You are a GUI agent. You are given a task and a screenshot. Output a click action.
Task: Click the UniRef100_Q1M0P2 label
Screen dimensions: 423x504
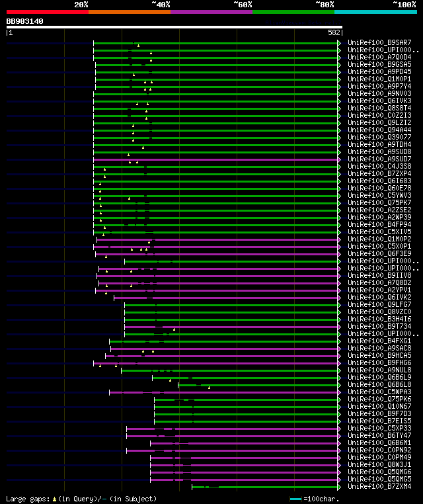(379, 239)
